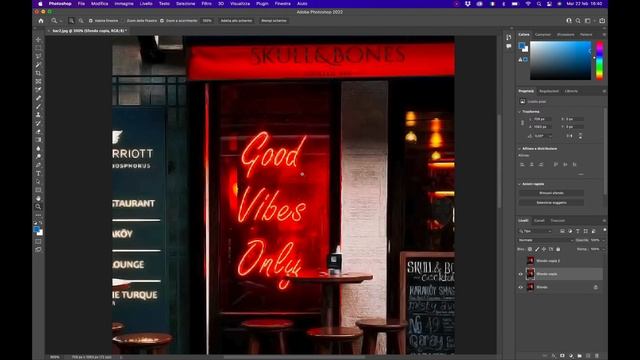Screen dimensions: 640x360
Task: Click align left edges icon
Action: tap(522, 164)
